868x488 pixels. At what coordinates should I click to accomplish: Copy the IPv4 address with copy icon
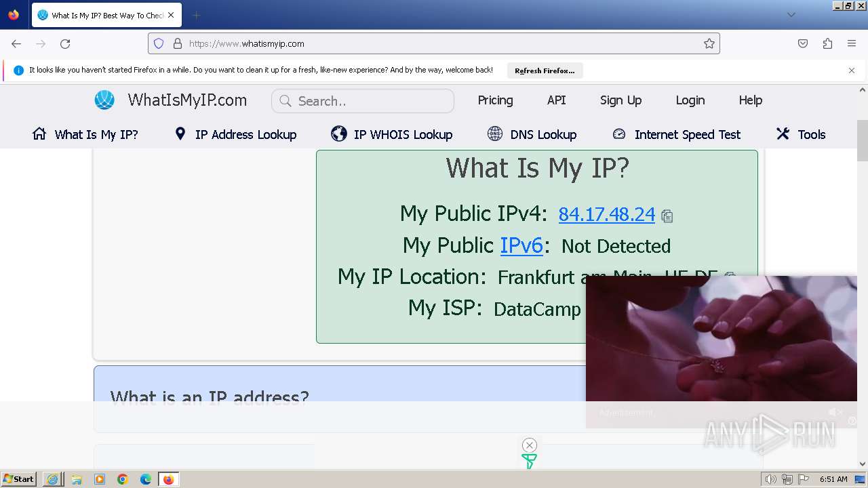[667, 216]
